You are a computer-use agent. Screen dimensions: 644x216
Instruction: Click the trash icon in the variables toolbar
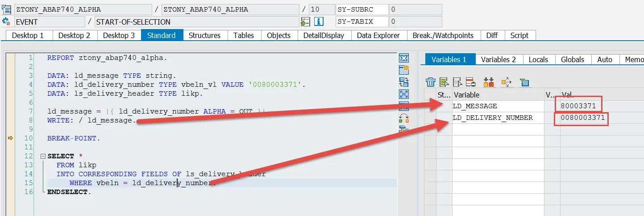[x=431, y=82]
